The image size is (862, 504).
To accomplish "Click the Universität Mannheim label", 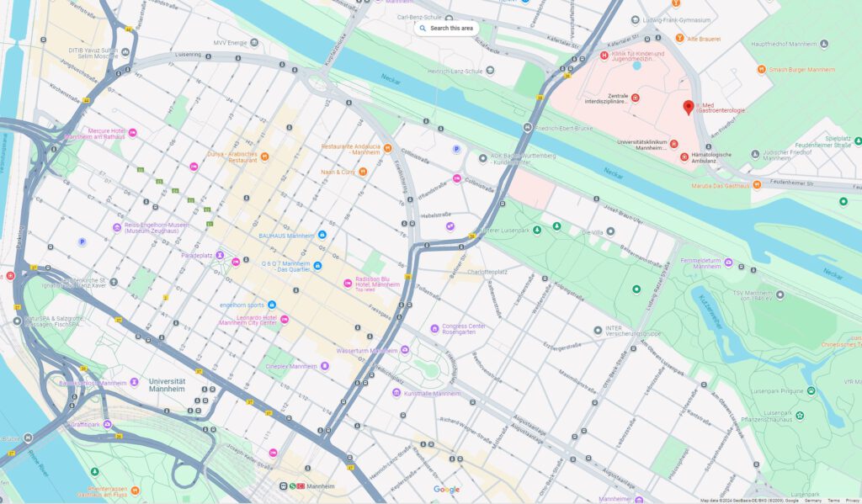I will [x=167, y=385].
